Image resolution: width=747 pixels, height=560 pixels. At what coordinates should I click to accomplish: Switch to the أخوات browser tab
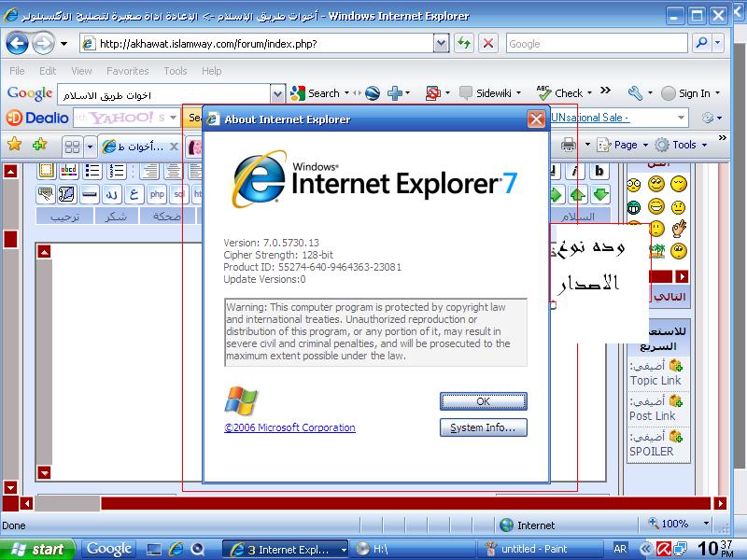[x=140, y=147]
